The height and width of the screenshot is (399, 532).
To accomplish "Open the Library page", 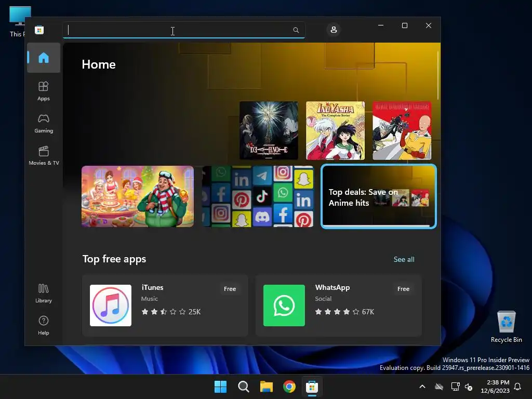I will [44, 294].
